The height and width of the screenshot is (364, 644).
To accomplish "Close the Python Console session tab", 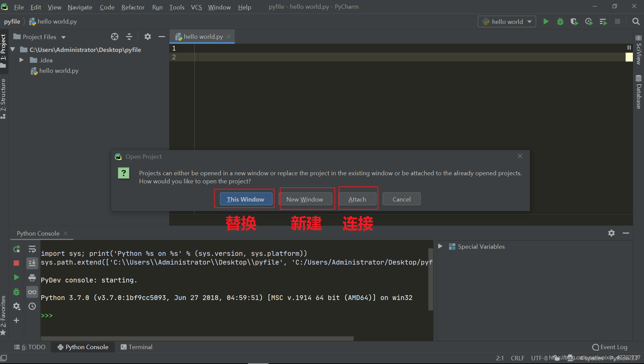I will (x=66, y=233).
